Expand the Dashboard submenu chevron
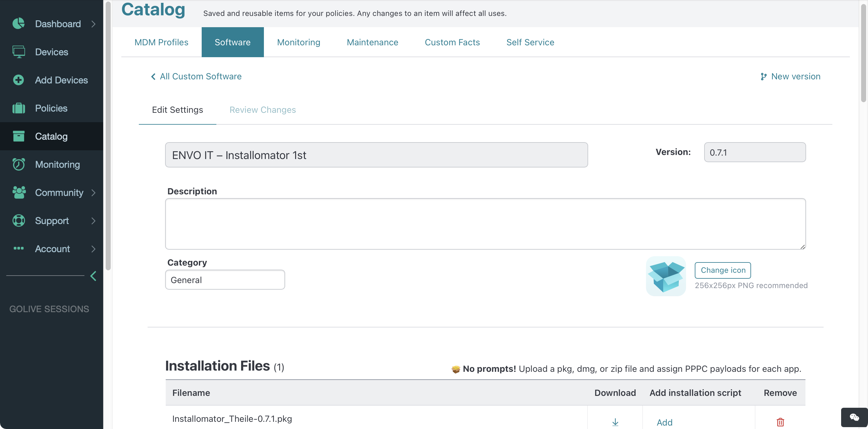 pyautogui.click(x=93, y=24)
